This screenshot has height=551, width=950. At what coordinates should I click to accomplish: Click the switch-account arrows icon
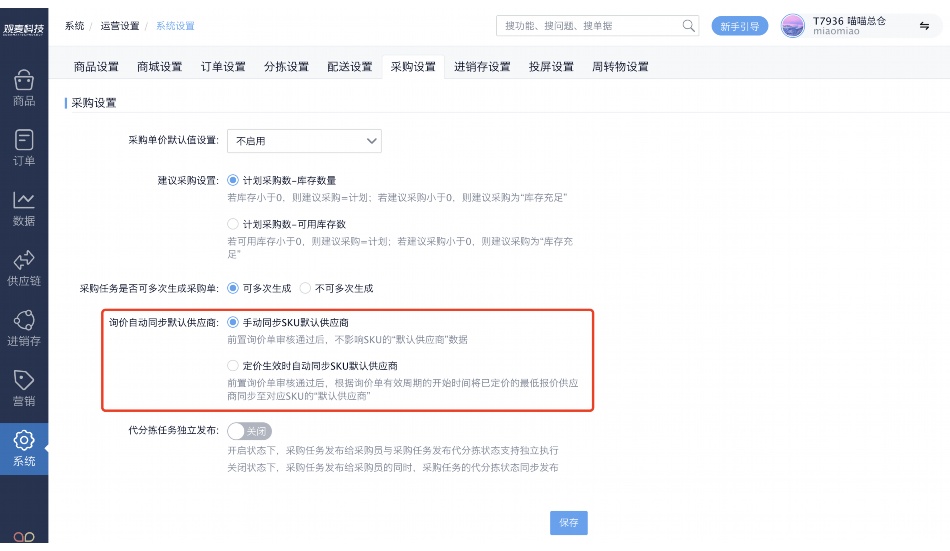[924, 26]
